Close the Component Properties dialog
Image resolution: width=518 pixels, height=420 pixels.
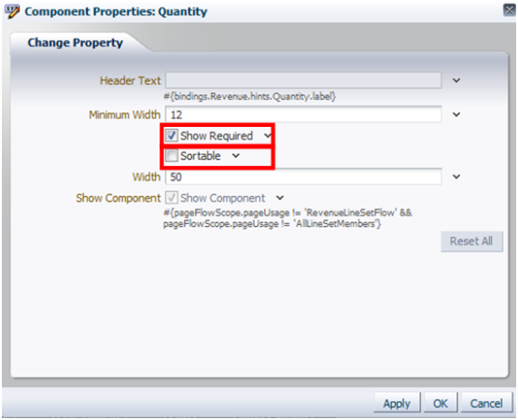pyautogui.click(x=510, y=10)
